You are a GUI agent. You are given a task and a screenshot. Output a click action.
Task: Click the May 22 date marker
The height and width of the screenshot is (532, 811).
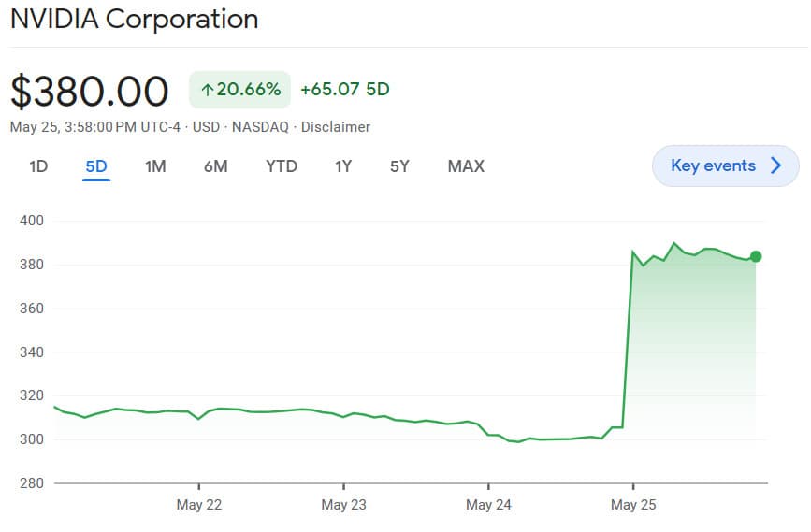(199, 505)
